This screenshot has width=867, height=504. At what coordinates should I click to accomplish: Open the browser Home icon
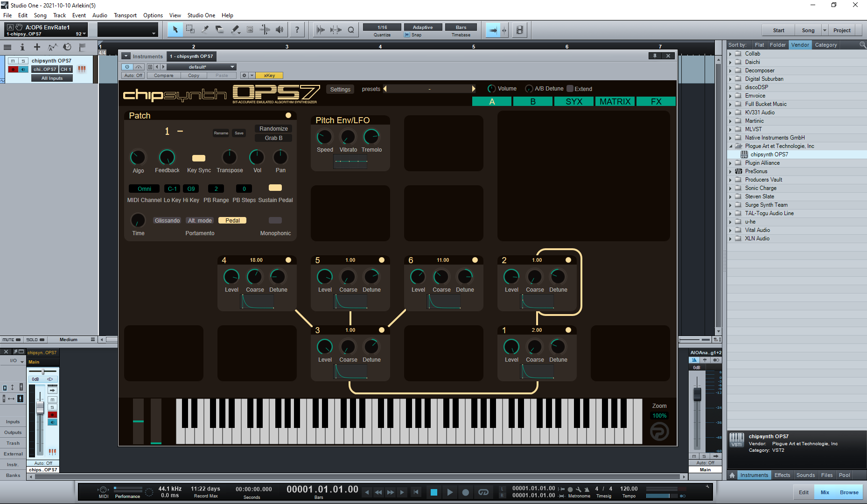click(x=732, y=475)
